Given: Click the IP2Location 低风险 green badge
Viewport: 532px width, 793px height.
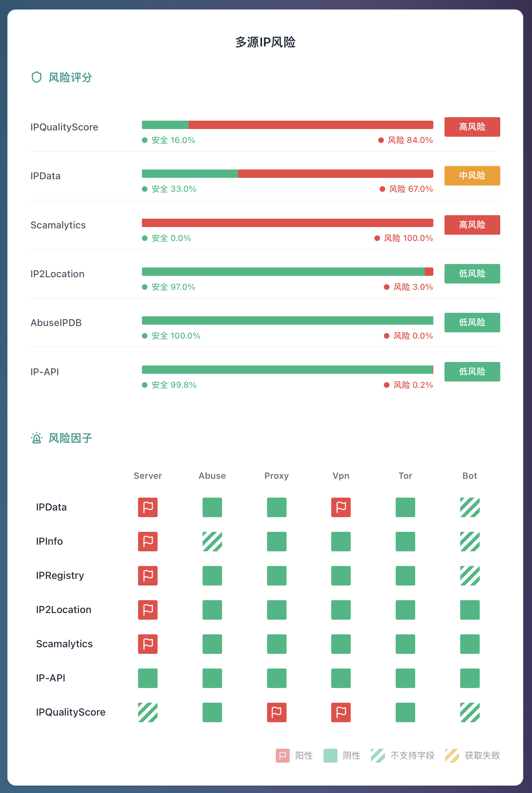Looking at the screenshot, I should pos(472,274).
